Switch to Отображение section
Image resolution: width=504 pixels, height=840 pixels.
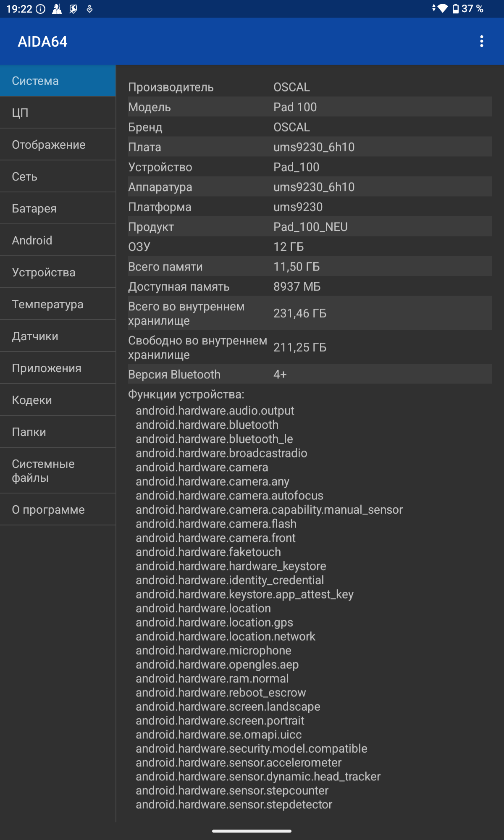58,144
